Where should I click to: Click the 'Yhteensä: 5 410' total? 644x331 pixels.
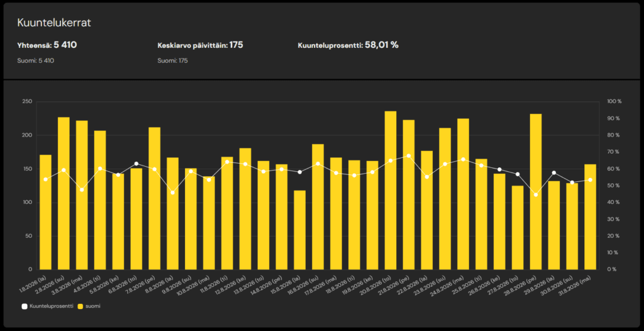47,45
